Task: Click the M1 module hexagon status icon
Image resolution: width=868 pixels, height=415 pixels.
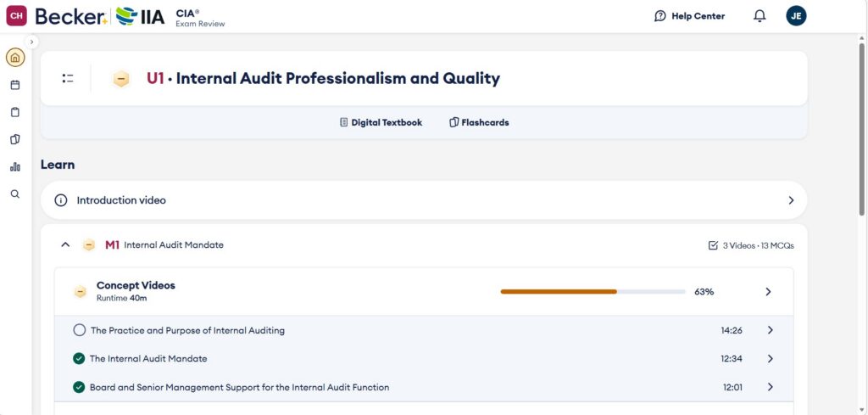Action: tap(89, 245)
